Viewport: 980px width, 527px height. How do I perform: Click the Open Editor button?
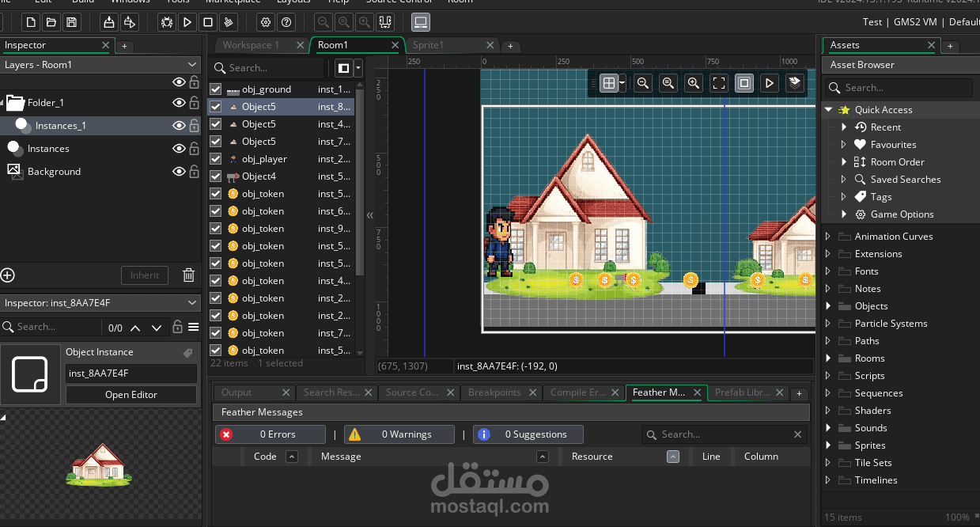point(131,395)
